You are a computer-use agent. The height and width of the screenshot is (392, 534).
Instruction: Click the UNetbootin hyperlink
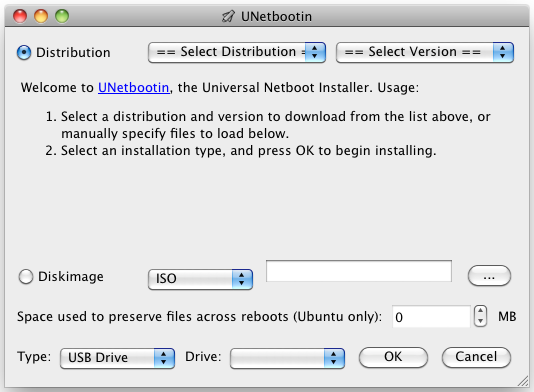click(x=134, y=88)
